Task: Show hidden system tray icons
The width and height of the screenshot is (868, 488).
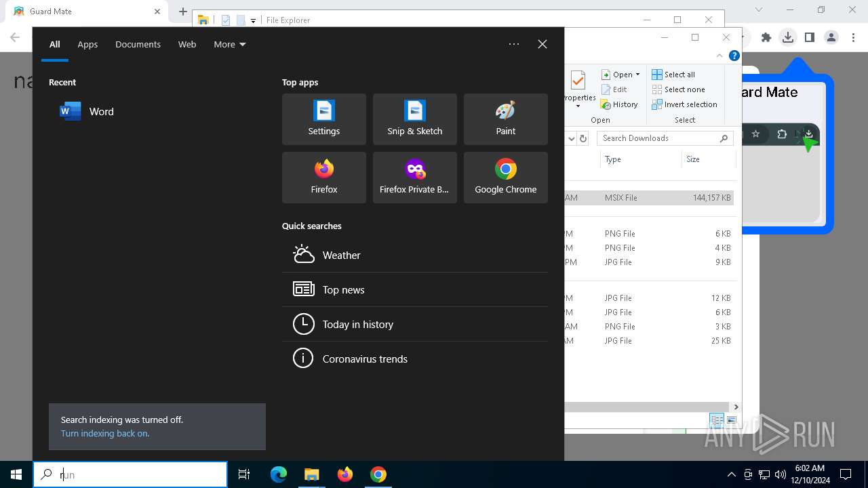Action: [731, 474]
